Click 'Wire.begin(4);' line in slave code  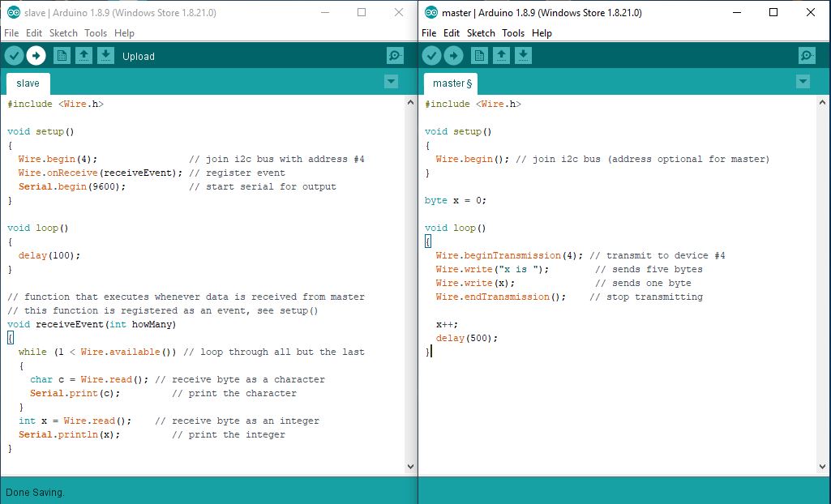pos(58,159)
